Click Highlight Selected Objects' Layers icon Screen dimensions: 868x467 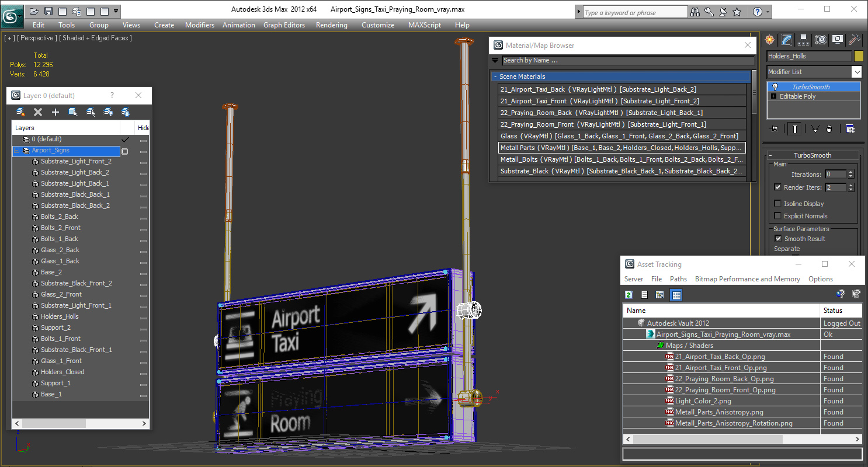pyautogui.click(x=91, y=112)
